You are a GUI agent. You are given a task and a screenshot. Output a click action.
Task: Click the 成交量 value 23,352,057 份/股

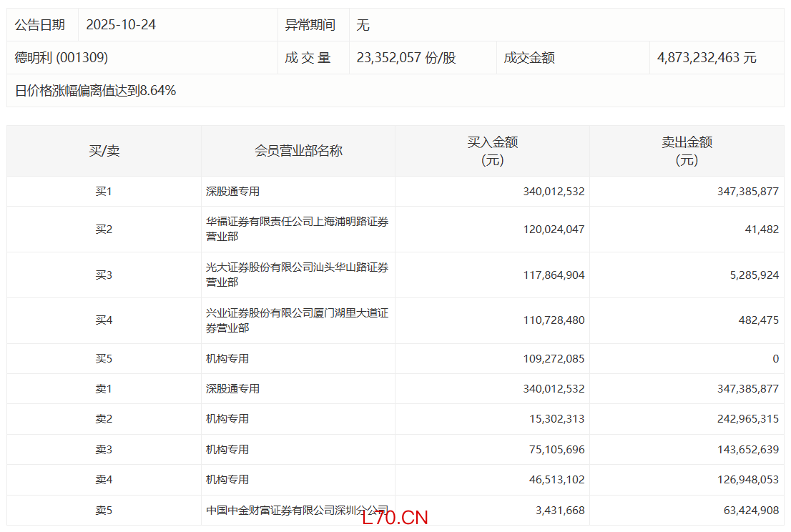(x=406, y=58)
